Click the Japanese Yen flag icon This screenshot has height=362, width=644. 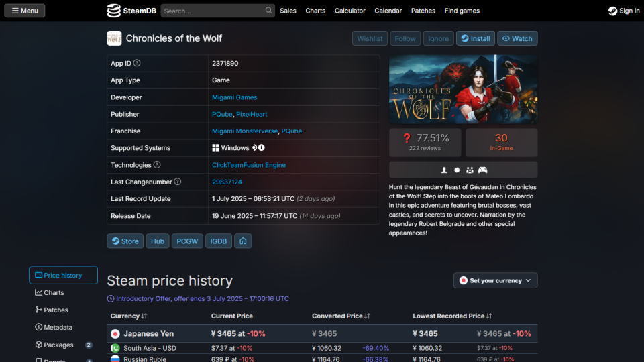[115, 334]
